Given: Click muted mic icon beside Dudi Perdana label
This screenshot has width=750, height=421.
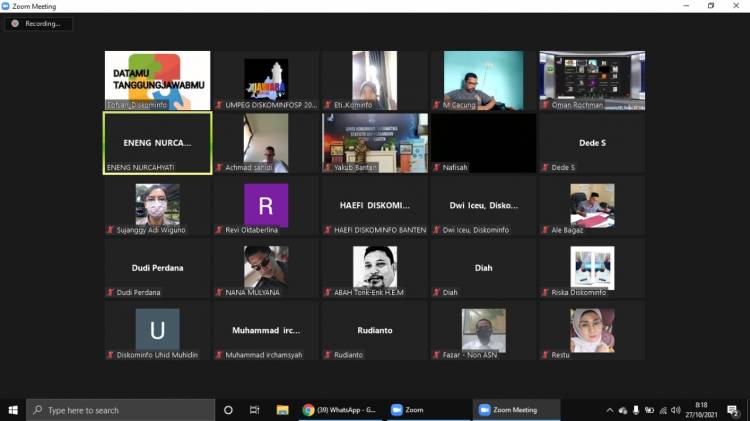Looking at the screenshot, I should click(x=110, y=292).
